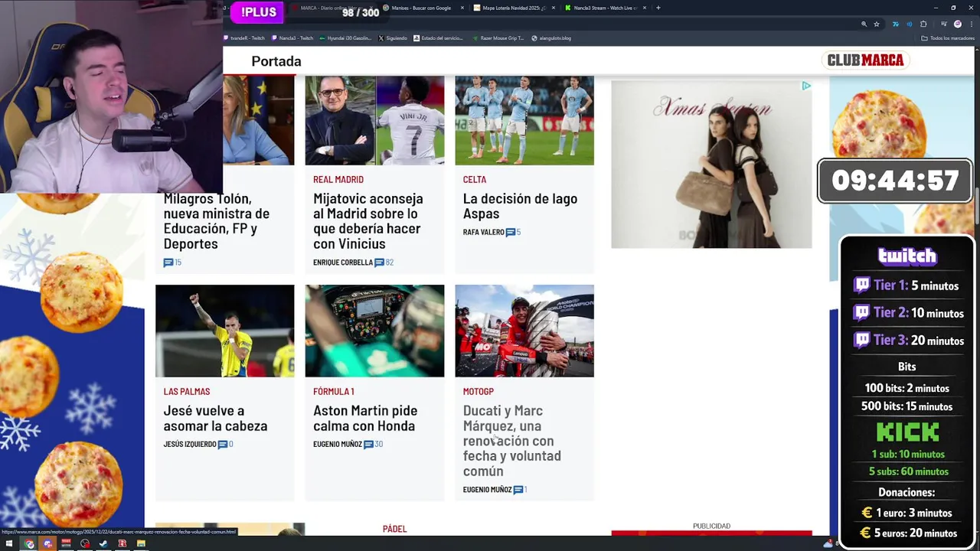Screen dimensions: 980x551
Task: Open author Jesús Izquierdo's name
Action: [x=190, y=445]
